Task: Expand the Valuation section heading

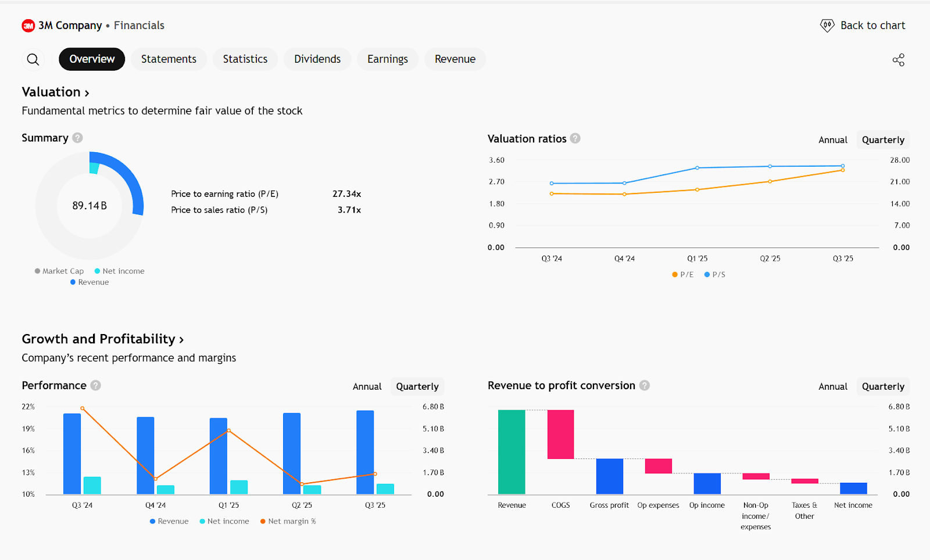Action: click(55, 92)
